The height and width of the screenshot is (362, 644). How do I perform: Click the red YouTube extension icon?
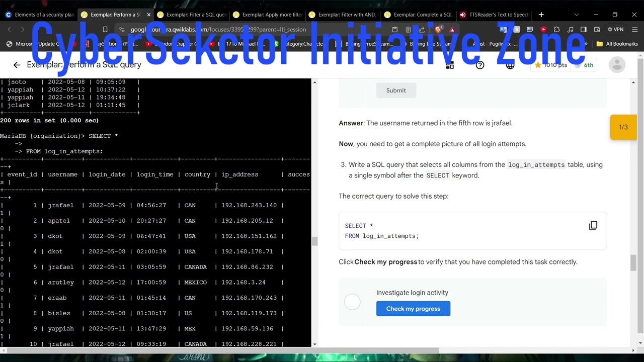(x=543, y=29)
